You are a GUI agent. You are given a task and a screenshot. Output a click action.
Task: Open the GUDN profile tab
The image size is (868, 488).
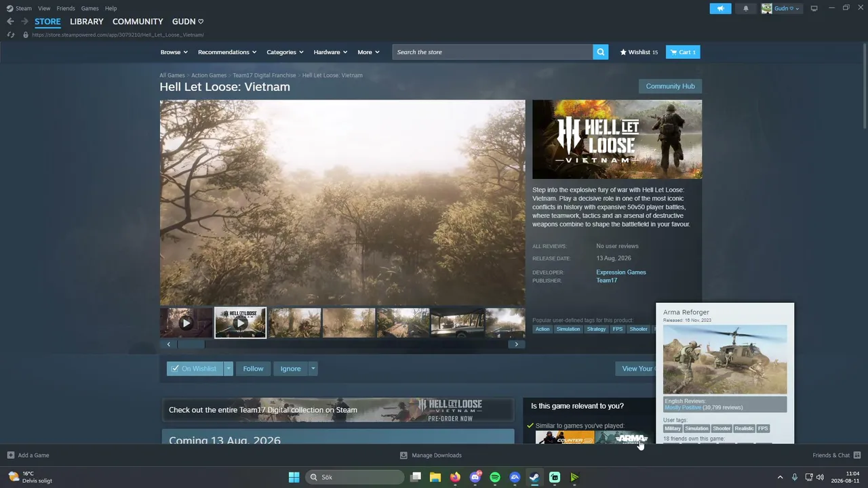coord(188,22)
